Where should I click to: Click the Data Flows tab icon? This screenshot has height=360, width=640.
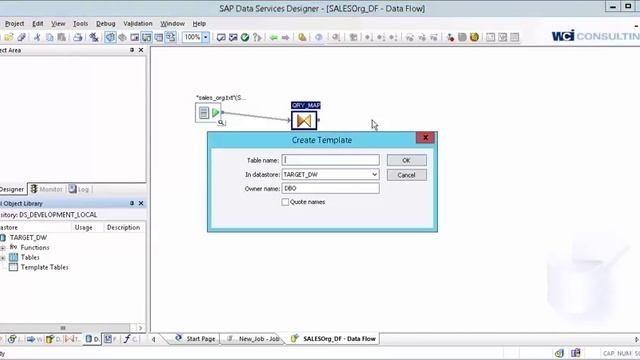coord(50,339)
